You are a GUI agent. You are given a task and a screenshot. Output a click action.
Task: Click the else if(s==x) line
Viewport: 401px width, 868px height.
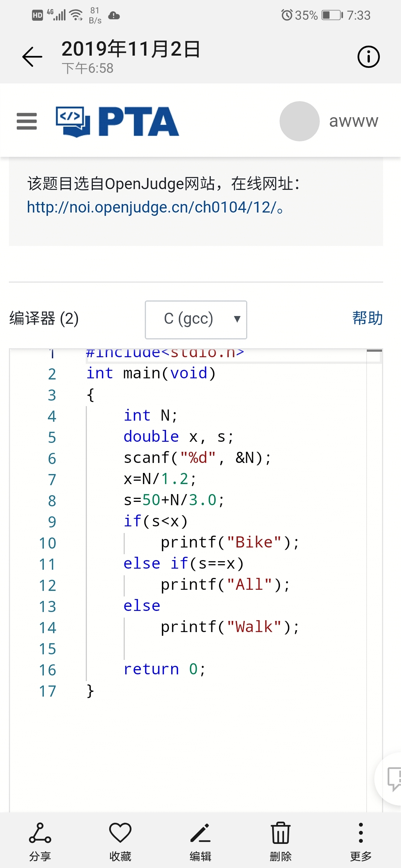pyautogui.click(x=183, y=563)
